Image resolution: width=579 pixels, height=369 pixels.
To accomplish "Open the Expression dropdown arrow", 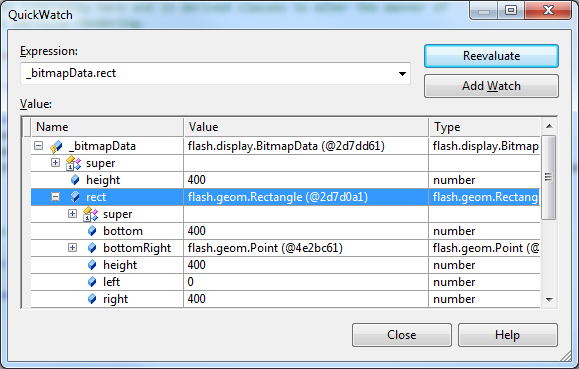I will 402,74.
